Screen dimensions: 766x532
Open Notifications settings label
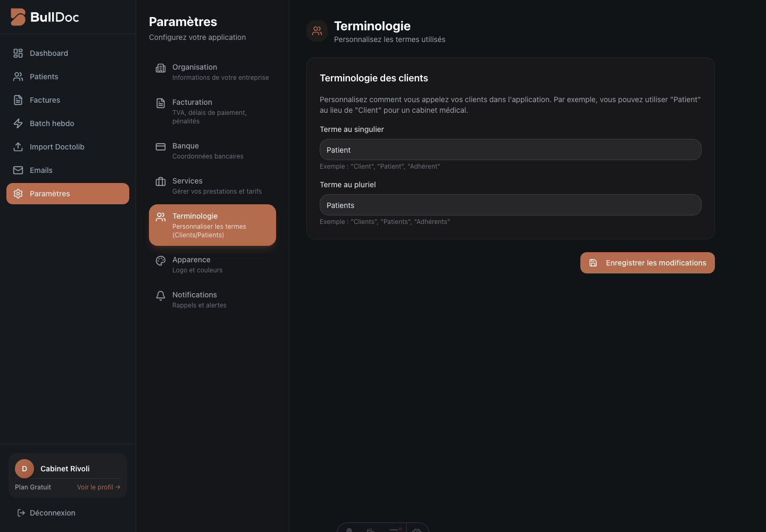[195, 295]
